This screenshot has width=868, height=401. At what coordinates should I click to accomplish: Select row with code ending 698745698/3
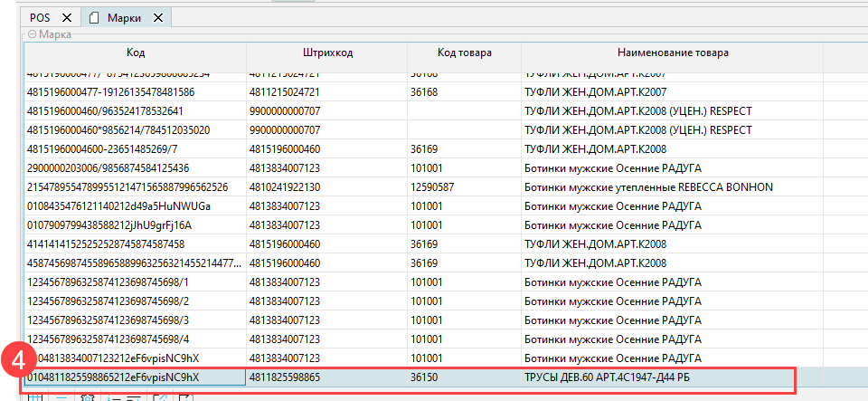(134, 320)
